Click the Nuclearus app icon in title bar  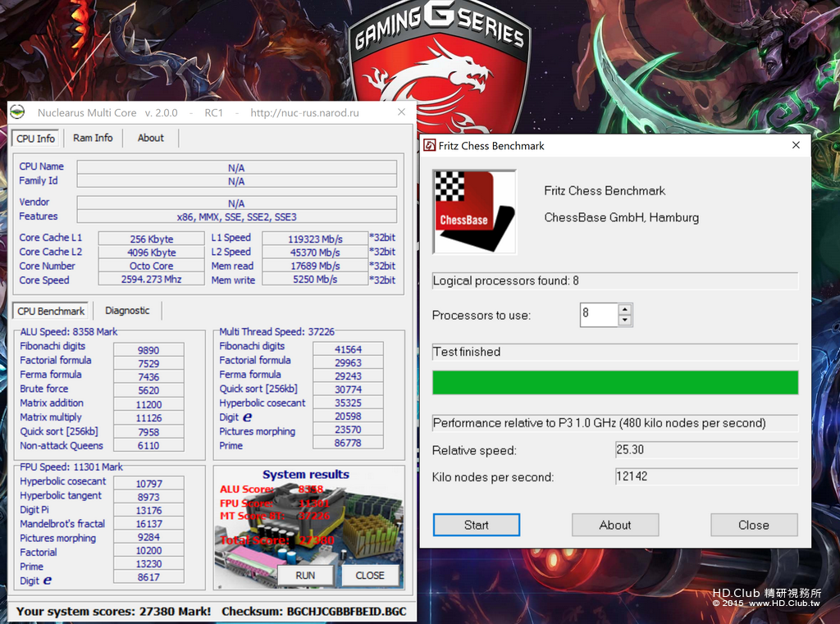point(18,112)
